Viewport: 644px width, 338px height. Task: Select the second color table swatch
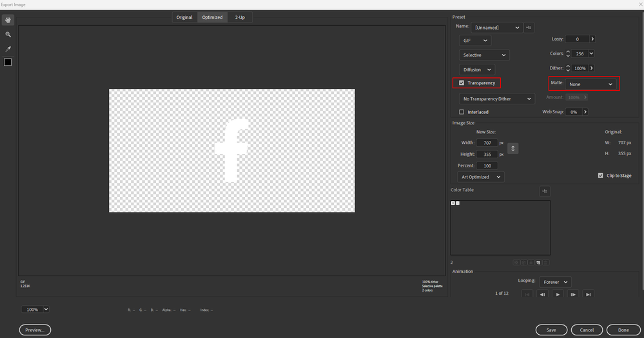[x=458, y=203]
